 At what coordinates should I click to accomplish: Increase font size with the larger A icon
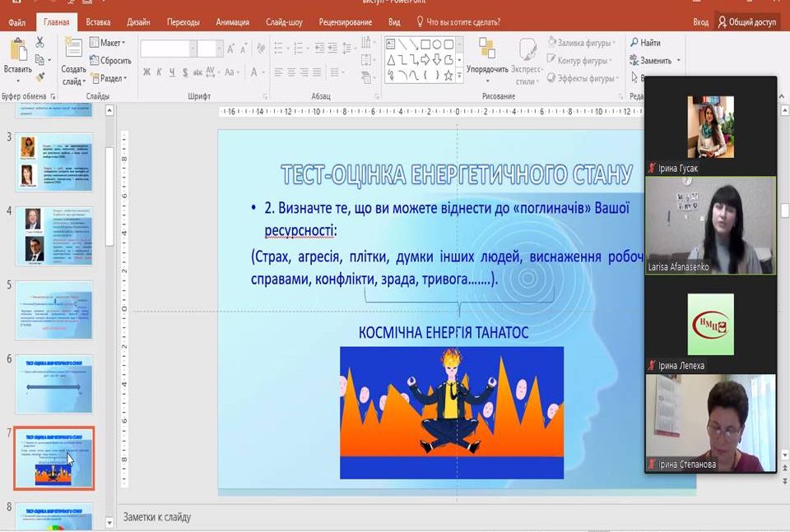click(230, 49)
